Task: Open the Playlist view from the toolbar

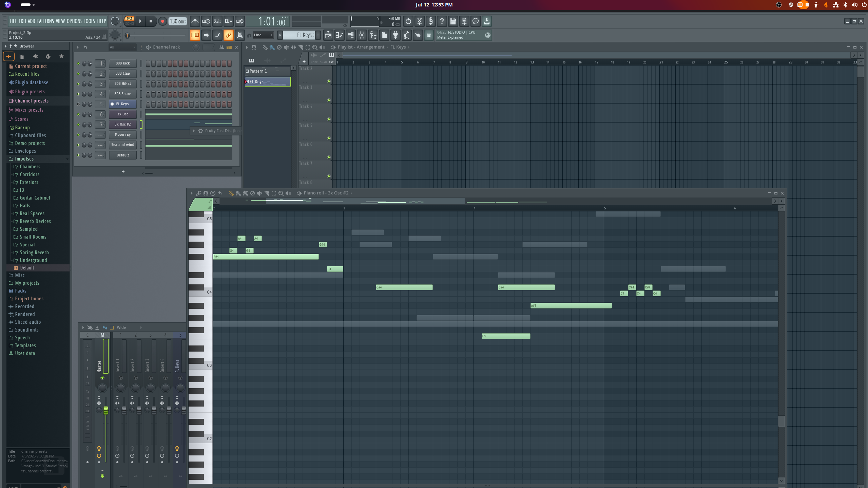Action: tap(328, 35)
